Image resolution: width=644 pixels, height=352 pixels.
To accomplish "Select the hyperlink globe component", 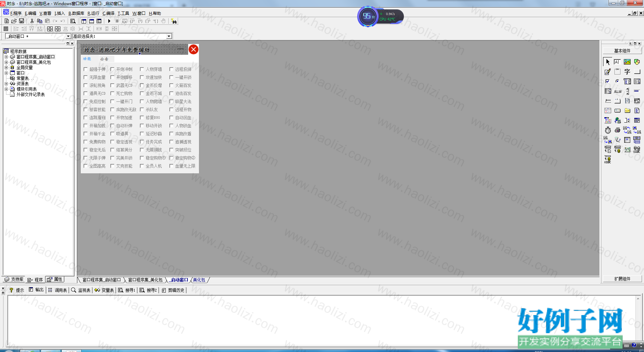I will (617, 120).
